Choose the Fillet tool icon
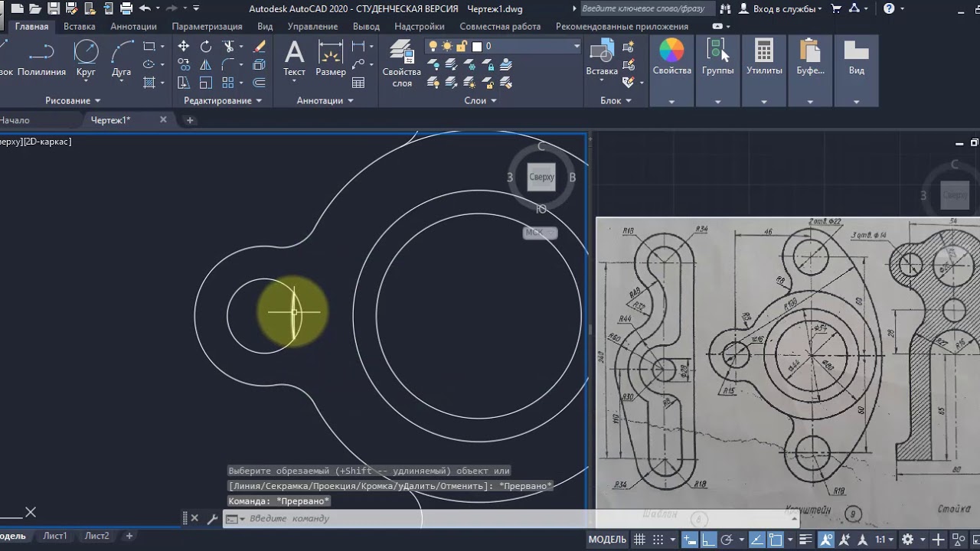 (x=228, y=65)
